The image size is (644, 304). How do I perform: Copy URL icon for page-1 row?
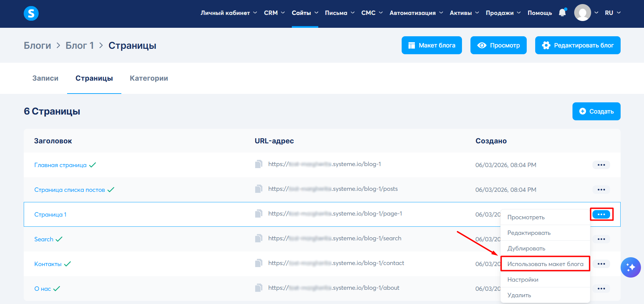pyautogui.click(x=259, y=214)
